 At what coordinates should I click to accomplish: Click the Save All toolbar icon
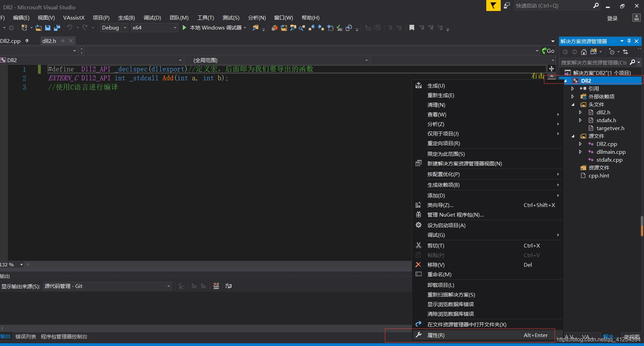click(x=57, y=28)
